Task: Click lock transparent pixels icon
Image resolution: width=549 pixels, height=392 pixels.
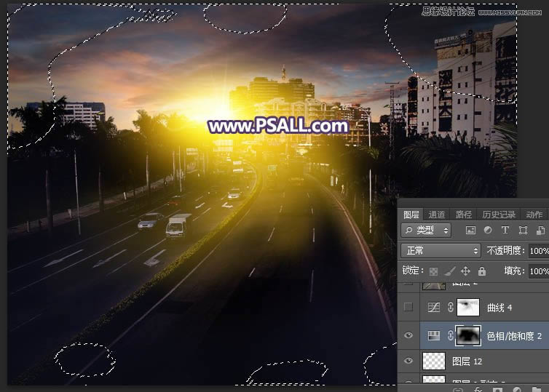Action: click(435, 271)
